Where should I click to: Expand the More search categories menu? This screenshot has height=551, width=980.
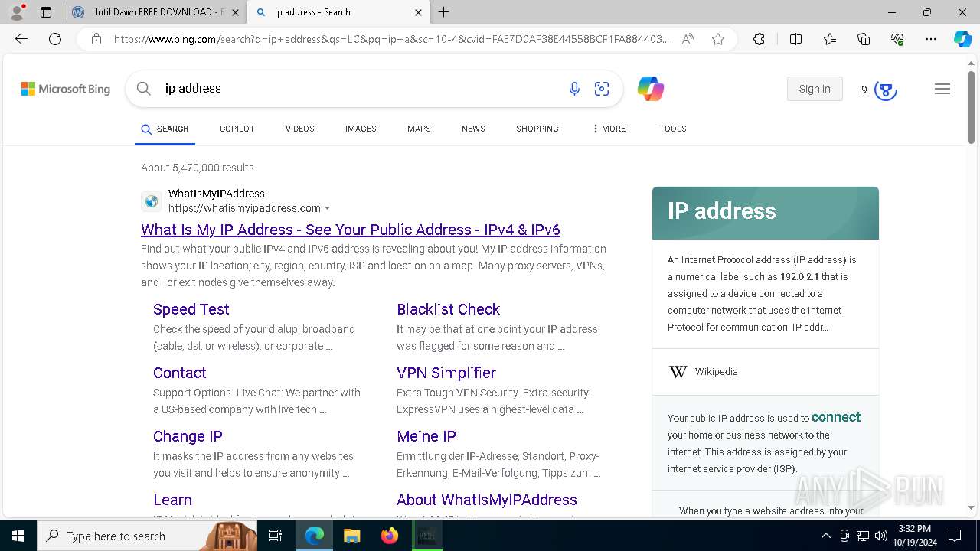pos(609,129)
